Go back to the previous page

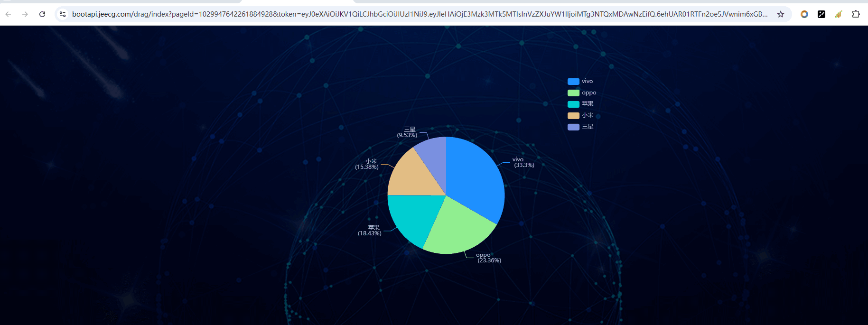tap(8, 14)
